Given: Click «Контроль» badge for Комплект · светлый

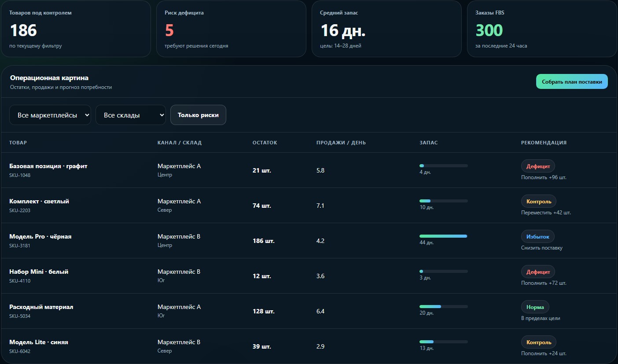Looking at the screenshot, I should pyautogui.click(x=539, y=201).
